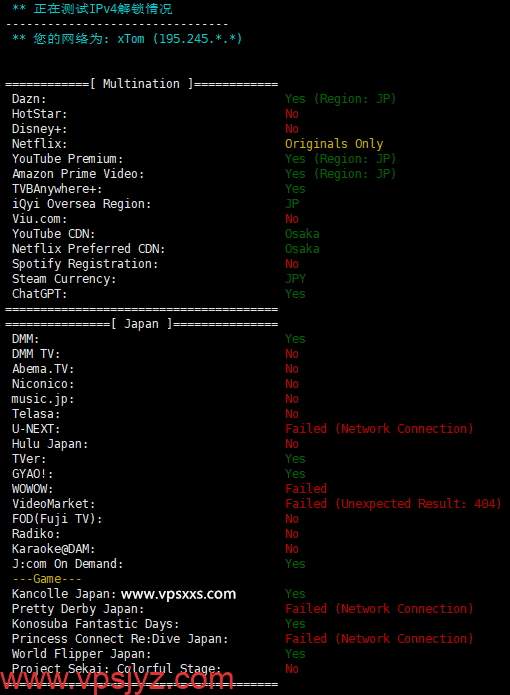The image size is (510, 695).
Task: Click the Dazn result 'Yes (Region: JP)'
Action: pos(340,99)
